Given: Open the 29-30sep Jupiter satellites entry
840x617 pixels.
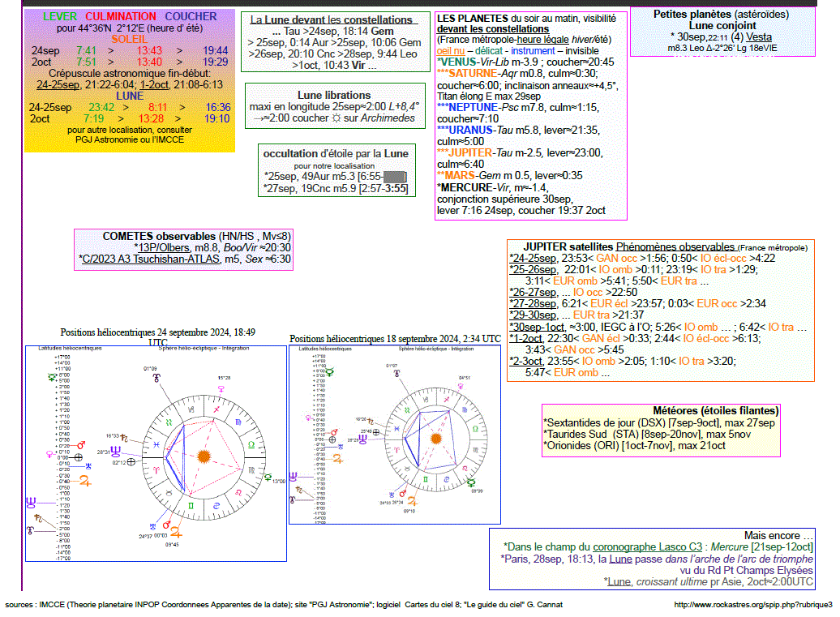Looking at the screenshot, I should pyautogui.click(x=533, y=315).
